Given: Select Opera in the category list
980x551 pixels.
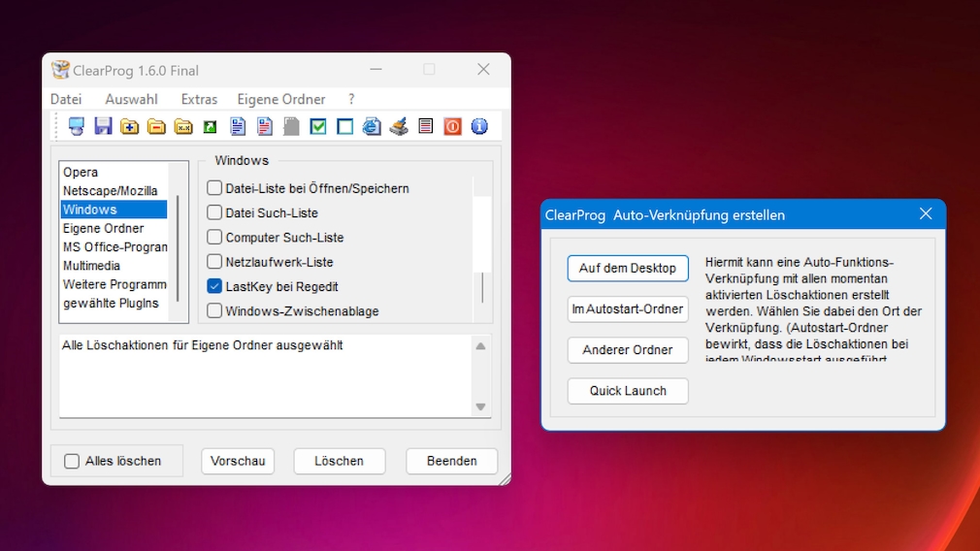Looking at the screenshot, I should (x=114, y=172).
